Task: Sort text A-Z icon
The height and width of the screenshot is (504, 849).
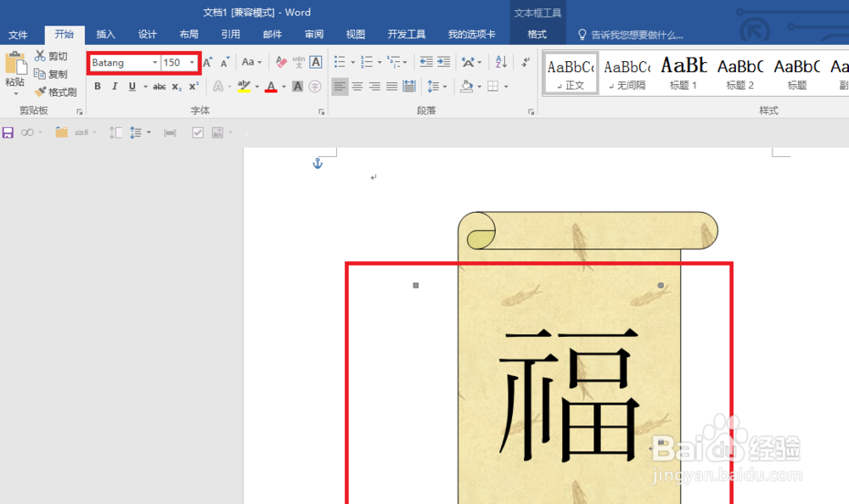Action: [502, 62]
